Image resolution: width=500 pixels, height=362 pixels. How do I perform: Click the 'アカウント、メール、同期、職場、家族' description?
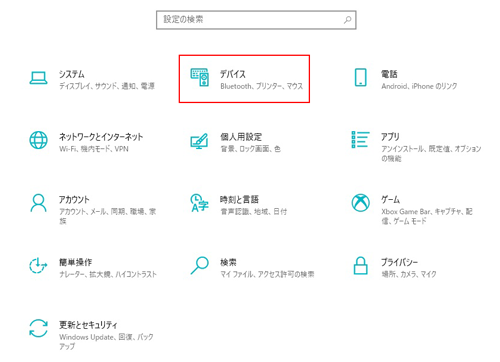(108, 216)
